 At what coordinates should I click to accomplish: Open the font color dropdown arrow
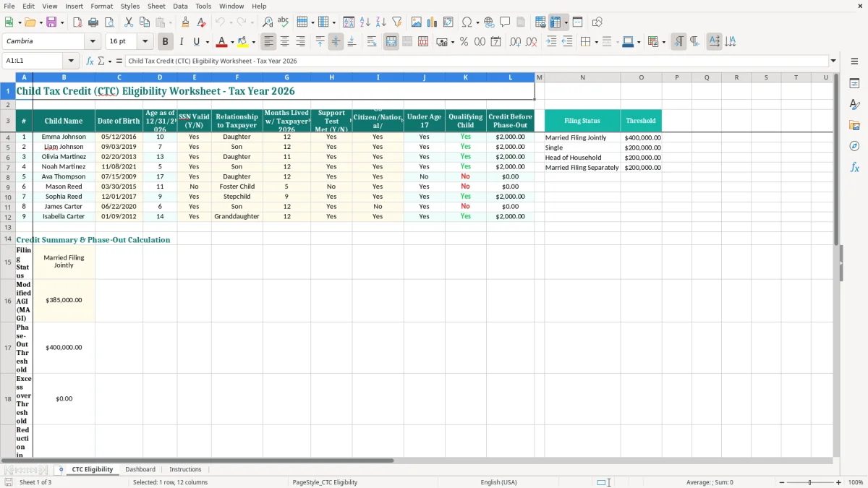point(232,42)
